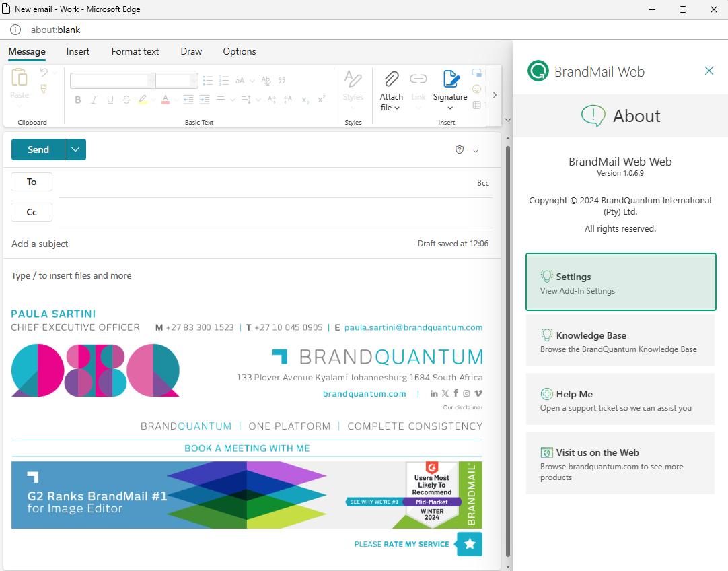728x571 pixels.
Task: Send the email
Action: (38, 149)
